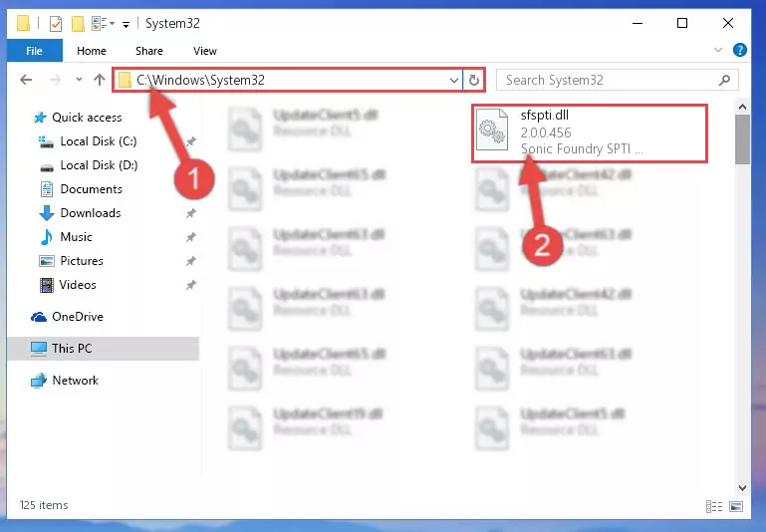Open the Help question mark icon
This screenshot has height=532, width=766.
(740, 50)
